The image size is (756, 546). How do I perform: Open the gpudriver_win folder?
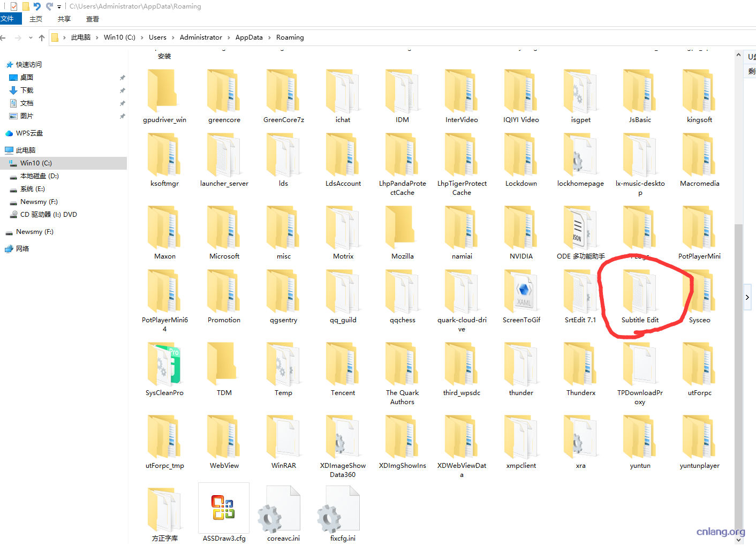(x=164, y=96)
